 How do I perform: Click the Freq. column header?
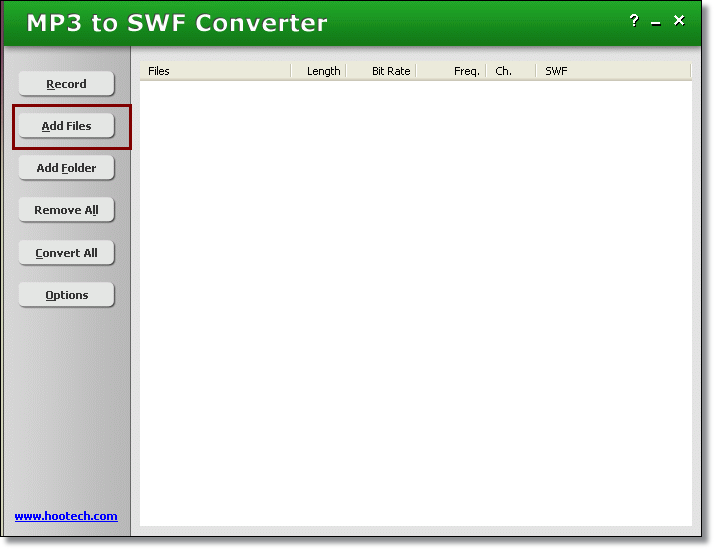point(465,71)
